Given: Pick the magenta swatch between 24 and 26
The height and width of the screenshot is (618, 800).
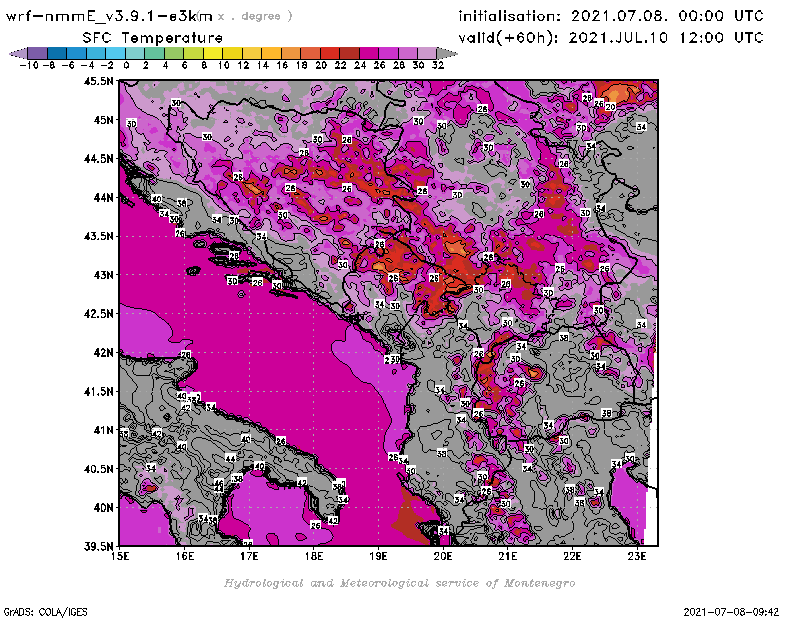Looking at the screenshot, I should 369,53.
